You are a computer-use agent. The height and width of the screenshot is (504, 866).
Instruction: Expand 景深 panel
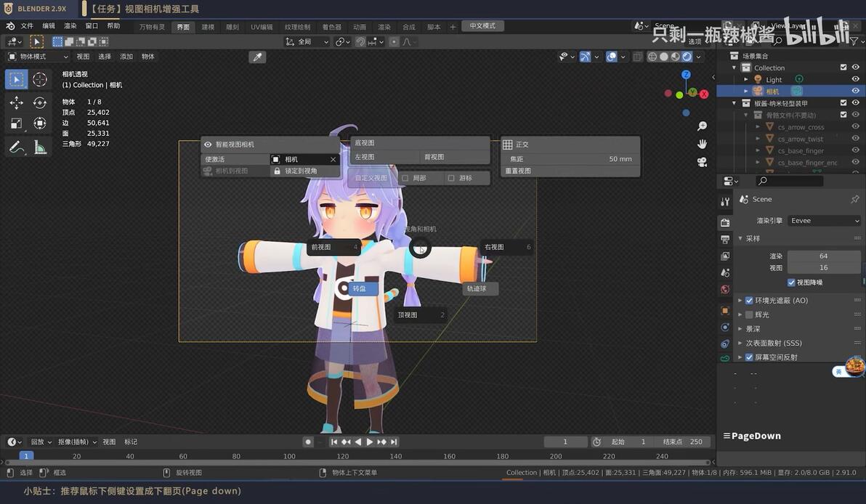click(740, 329)
